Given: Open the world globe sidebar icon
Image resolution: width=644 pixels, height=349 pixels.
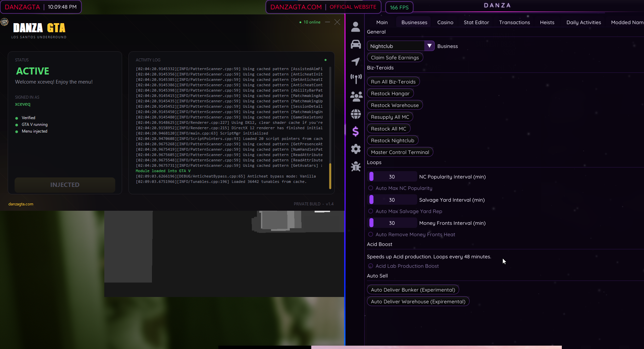Looking at the screenshot, I should pyautogui.click(x=356, y=114).
